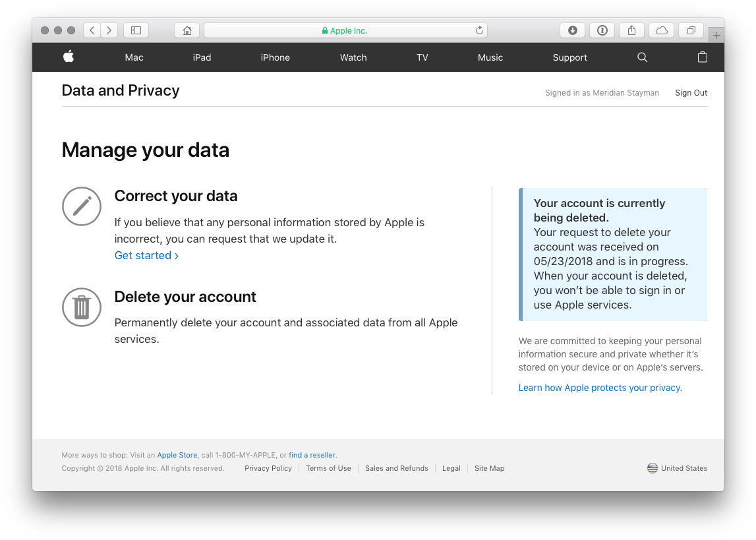Viewport: 756px width, 540px height.
Task: Open the Support menu item
Action: (570, 57)
